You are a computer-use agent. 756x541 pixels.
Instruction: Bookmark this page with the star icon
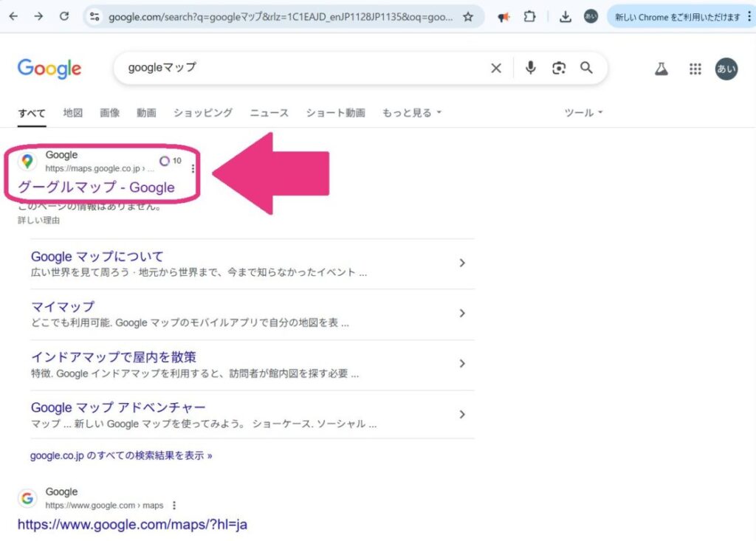(467, 17)
